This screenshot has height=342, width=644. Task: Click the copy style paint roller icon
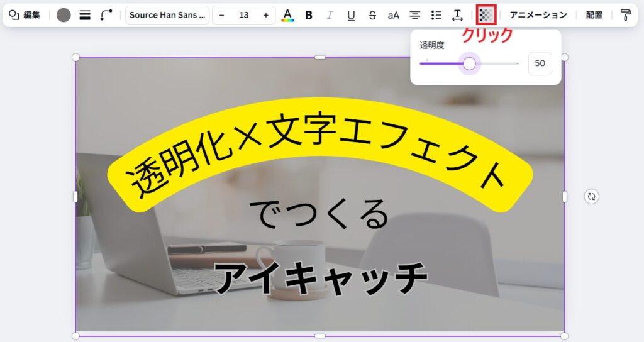(x=625, y=15)
